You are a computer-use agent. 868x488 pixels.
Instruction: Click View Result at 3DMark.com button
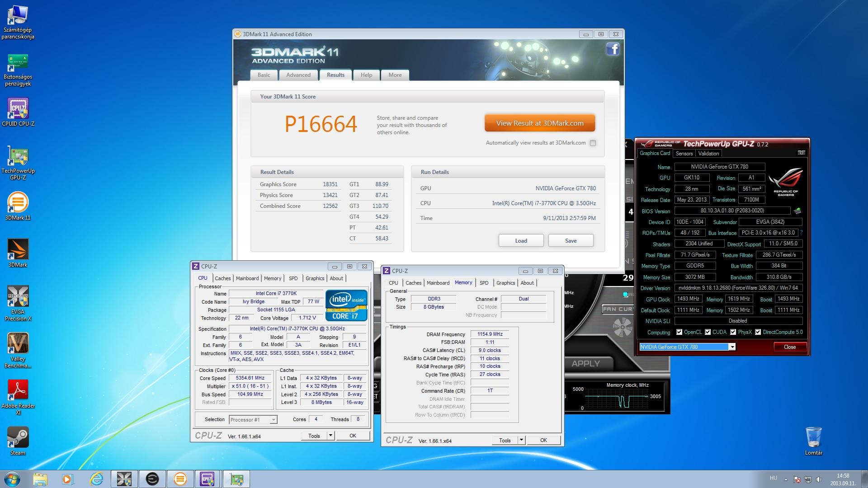click(x=539, y=123)
